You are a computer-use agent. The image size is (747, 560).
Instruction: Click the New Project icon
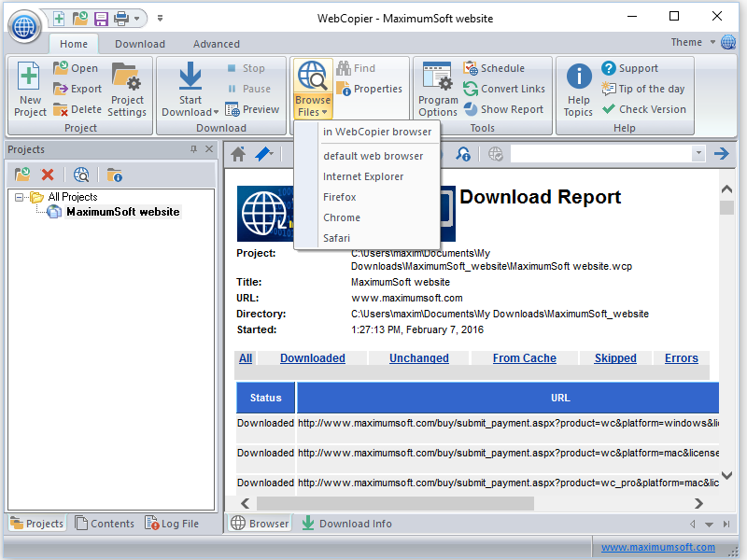[x=30, y=77]
